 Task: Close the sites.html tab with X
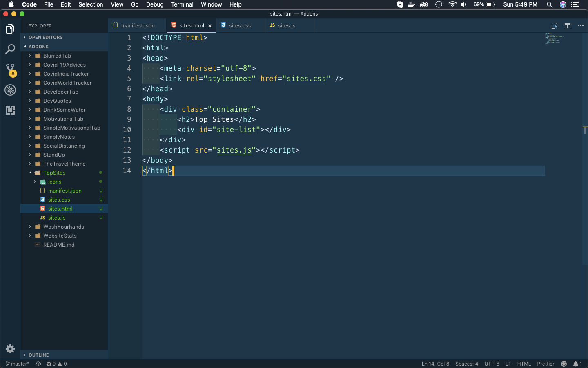point(210,26)
